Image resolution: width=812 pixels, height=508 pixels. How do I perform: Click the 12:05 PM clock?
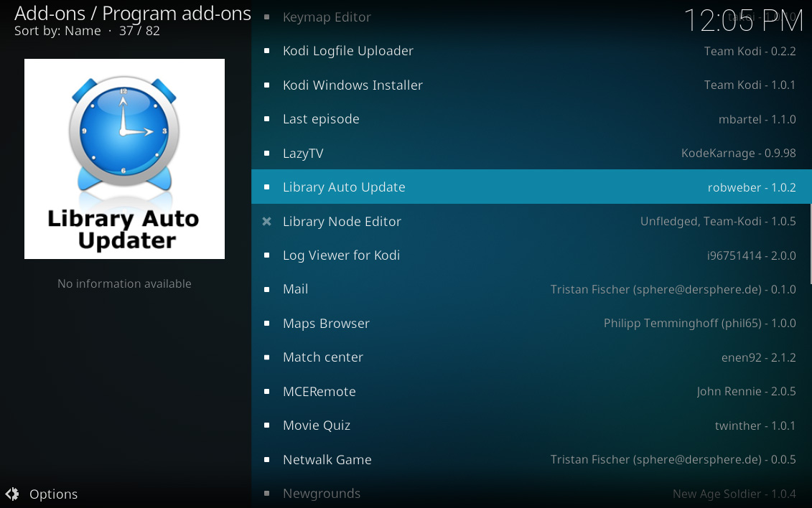coord(743,21)
